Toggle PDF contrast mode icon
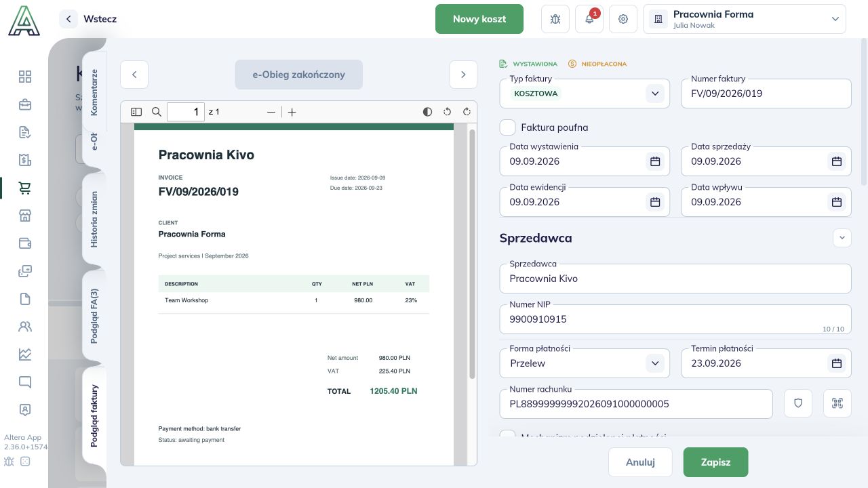Image resolution: width=868 pixels, height=488 pixels. tap(427, 112)
